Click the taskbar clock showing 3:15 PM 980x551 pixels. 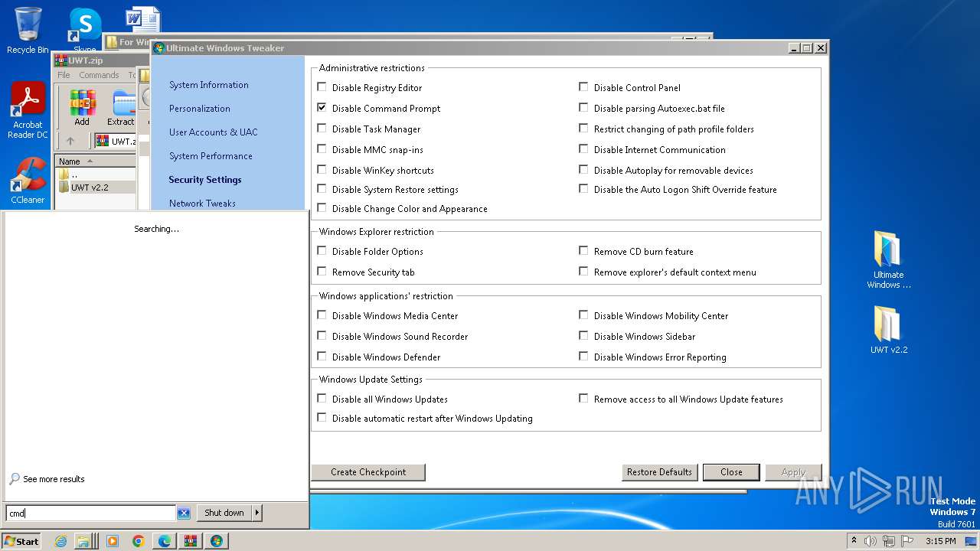pyautogui.click(x=940, y=541)
